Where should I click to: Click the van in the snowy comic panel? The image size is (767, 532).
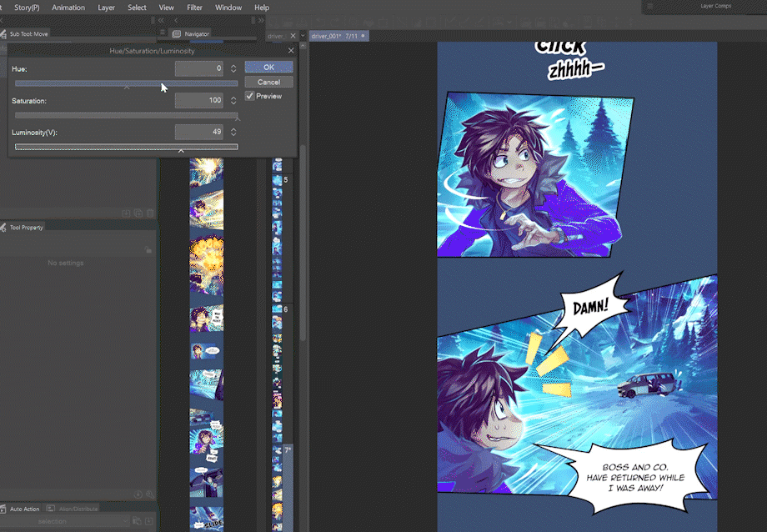point(649,384)
